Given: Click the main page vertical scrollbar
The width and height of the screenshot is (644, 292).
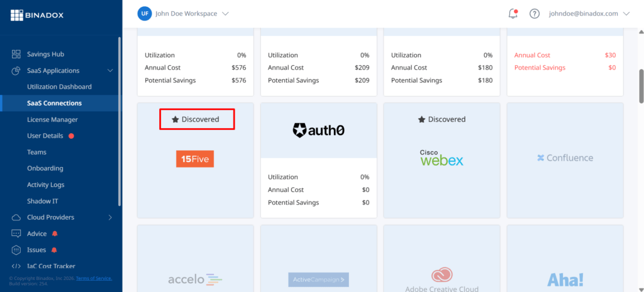Looking at the screenshot, I should click(641, 86).
